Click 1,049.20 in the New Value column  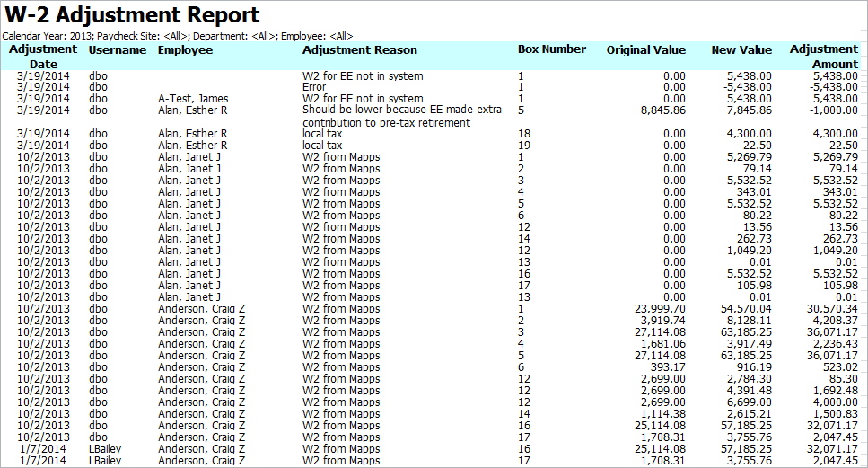pyautogui.click(x=749, y=250)
